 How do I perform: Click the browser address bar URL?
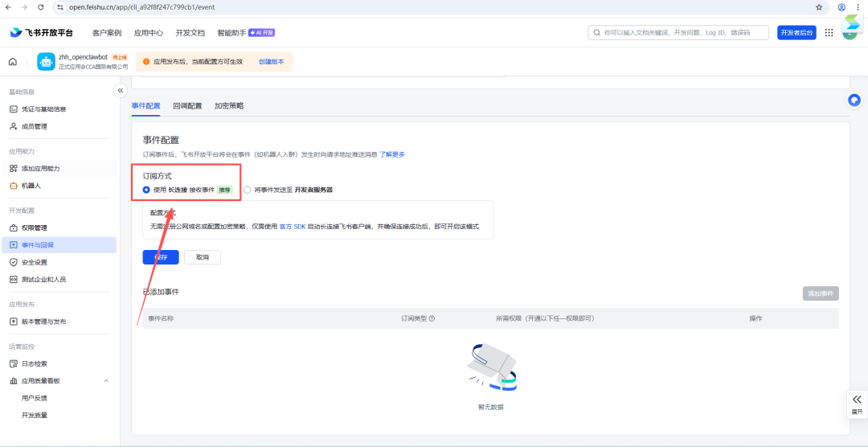point(141,7)
